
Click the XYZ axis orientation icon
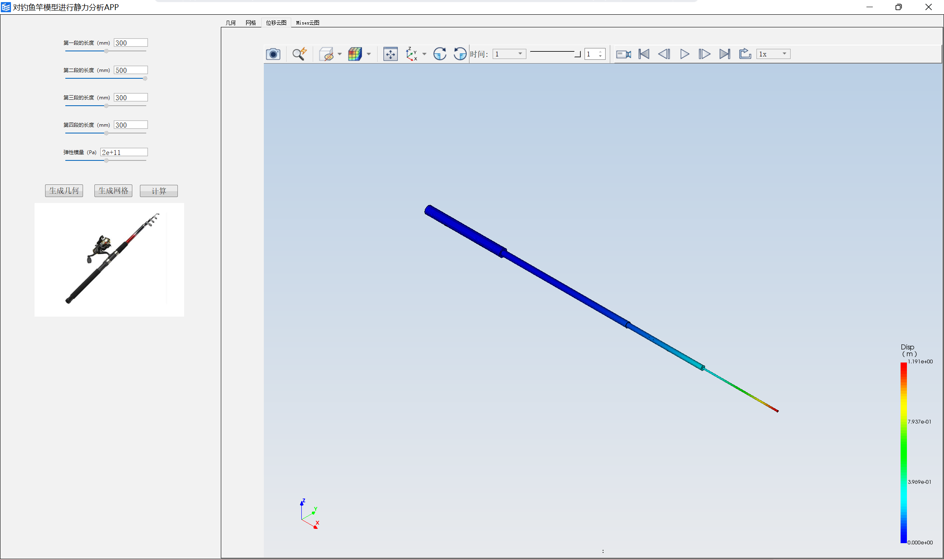click(412, 54)
